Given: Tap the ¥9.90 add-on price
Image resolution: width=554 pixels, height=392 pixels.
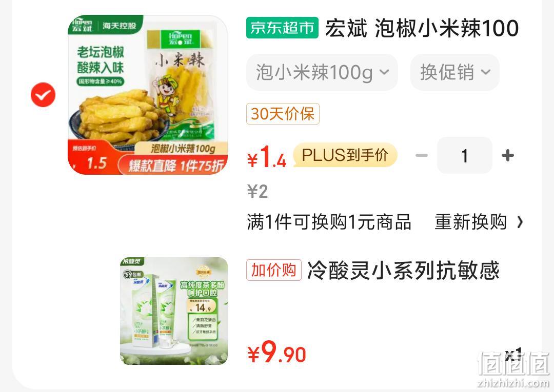Looking at the screenshot, I should tap(276, 352).
